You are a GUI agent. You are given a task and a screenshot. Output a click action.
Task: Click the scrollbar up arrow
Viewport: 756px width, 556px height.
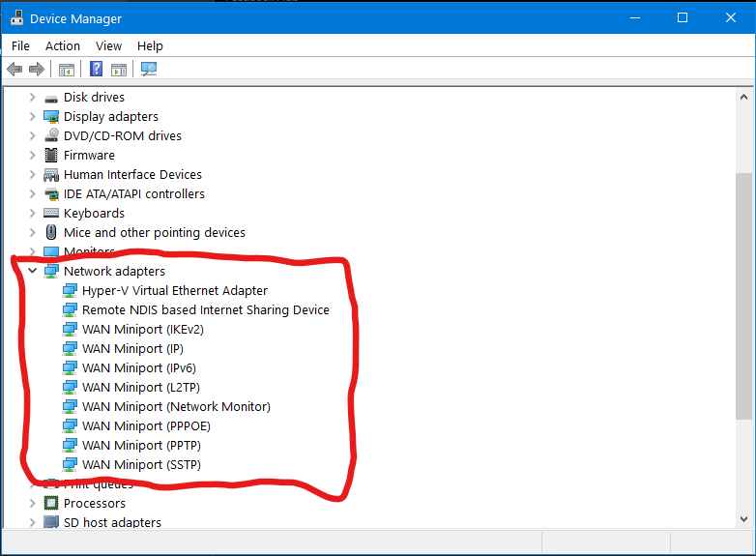pos(744,97)
